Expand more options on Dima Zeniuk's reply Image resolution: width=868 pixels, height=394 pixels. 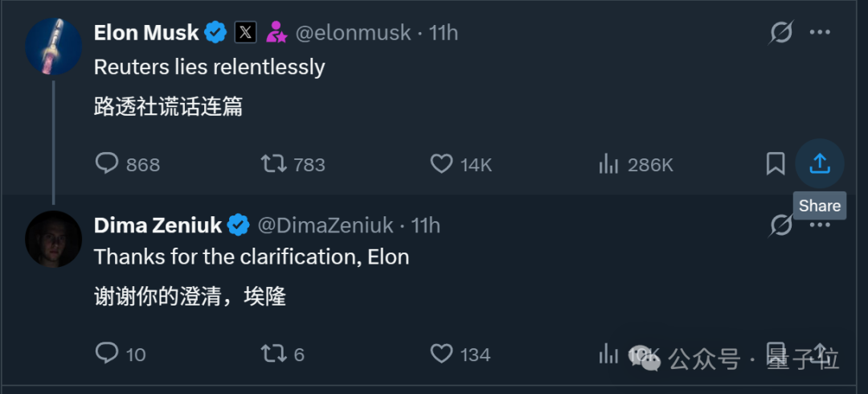(x=819, y=226)
